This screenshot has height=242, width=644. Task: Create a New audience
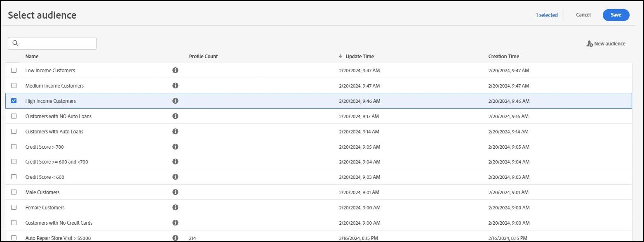coord(606,44)
